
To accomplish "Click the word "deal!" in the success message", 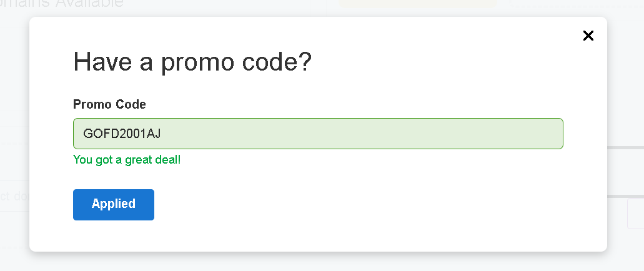I will 167,159.
